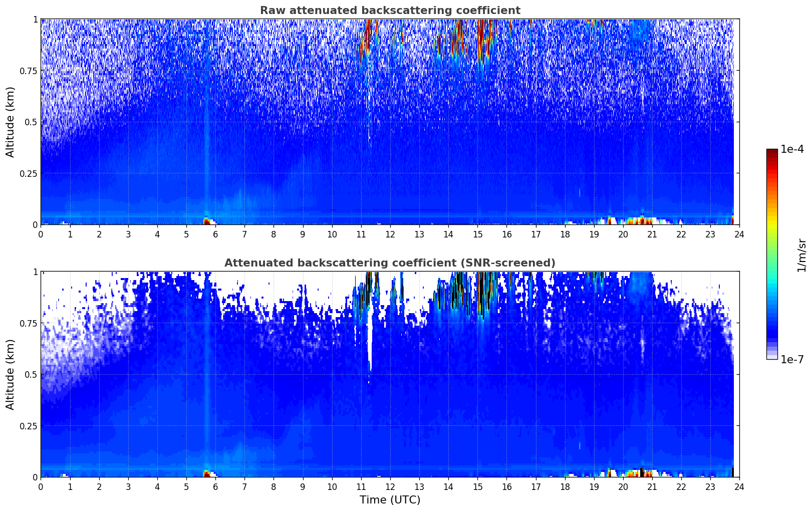Image resolution: width=812 pixels, height=511 pixels.
Task: Click the '1e-7' colorbar minimum label
Action: pyautogui.click(x=791, y=360)
